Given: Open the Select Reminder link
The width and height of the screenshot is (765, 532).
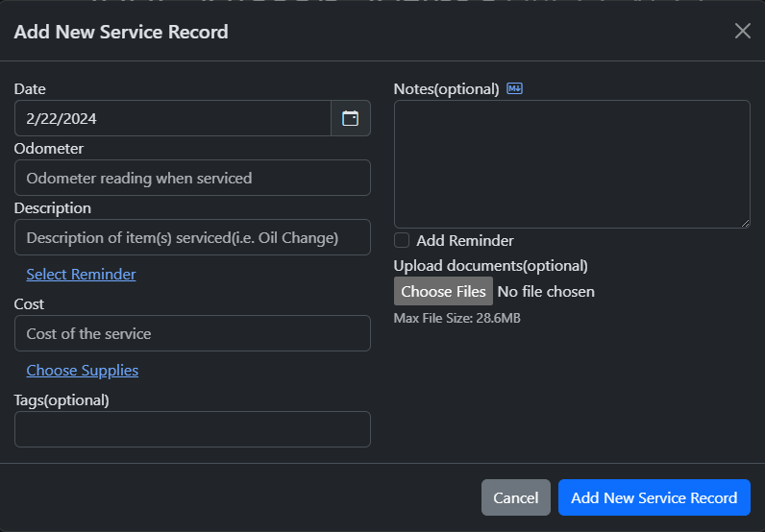Looking at the screenshot, I should pyautogui.click(x=81, y=275).
